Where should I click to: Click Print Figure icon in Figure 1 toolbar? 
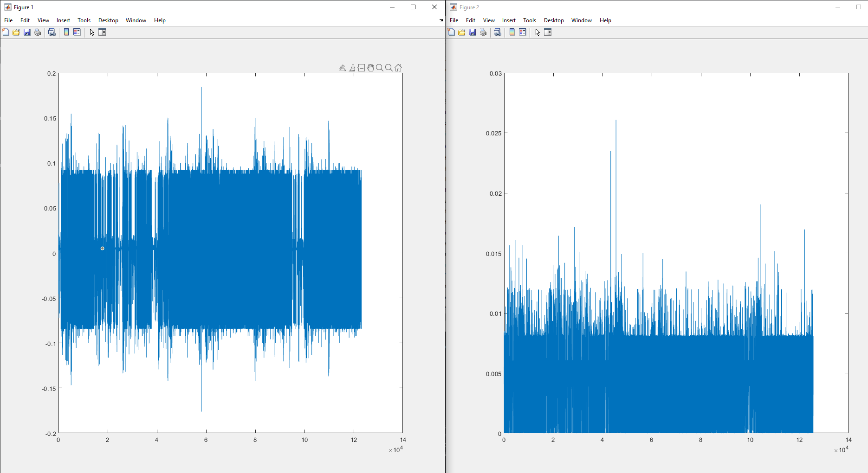click(x=38, y=32)
